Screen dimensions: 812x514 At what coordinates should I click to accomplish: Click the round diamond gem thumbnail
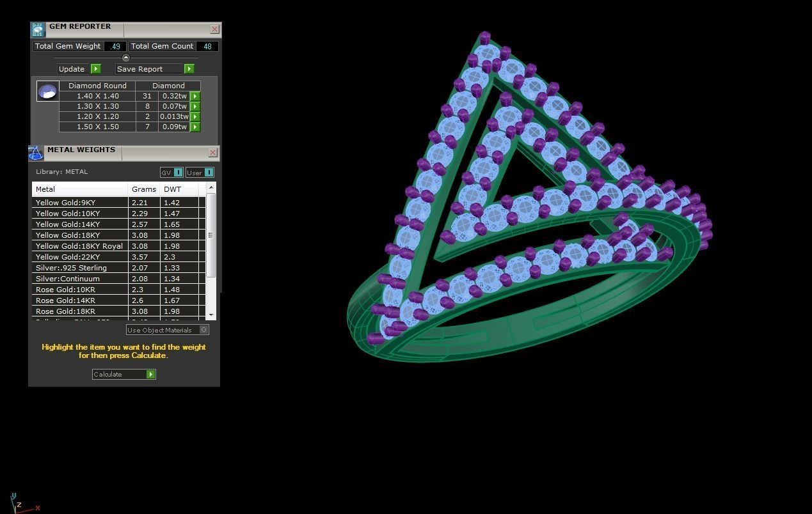[x=47, y=91]
